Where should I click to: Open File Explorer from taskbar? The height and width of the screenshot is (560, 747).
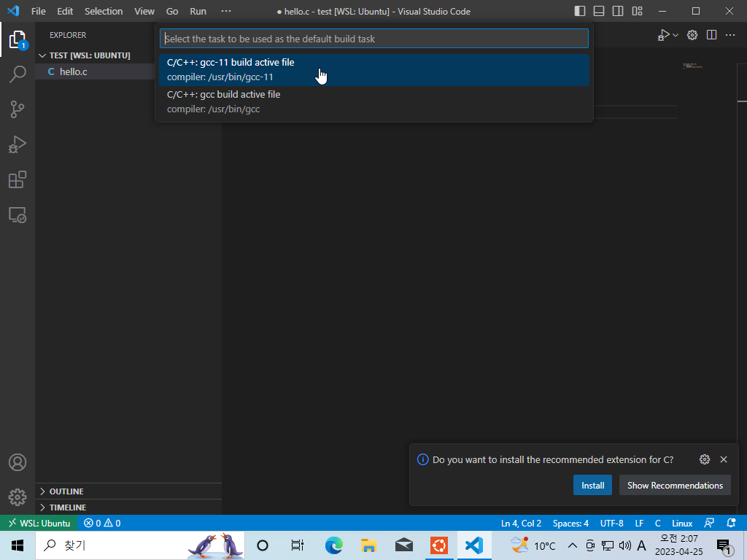pos(368,545)
